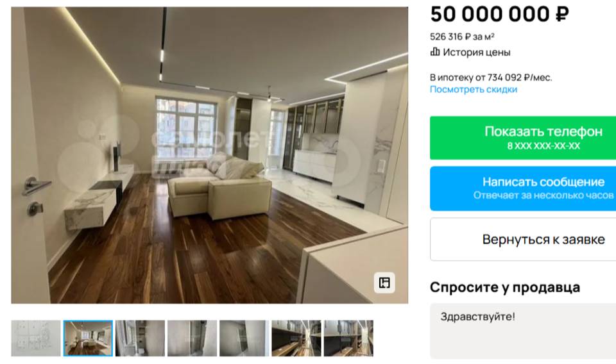Image resolution: width=616 pixels, height=364 pixels.
Task: Click the green Показать телефон button
Action: [523, 138]
